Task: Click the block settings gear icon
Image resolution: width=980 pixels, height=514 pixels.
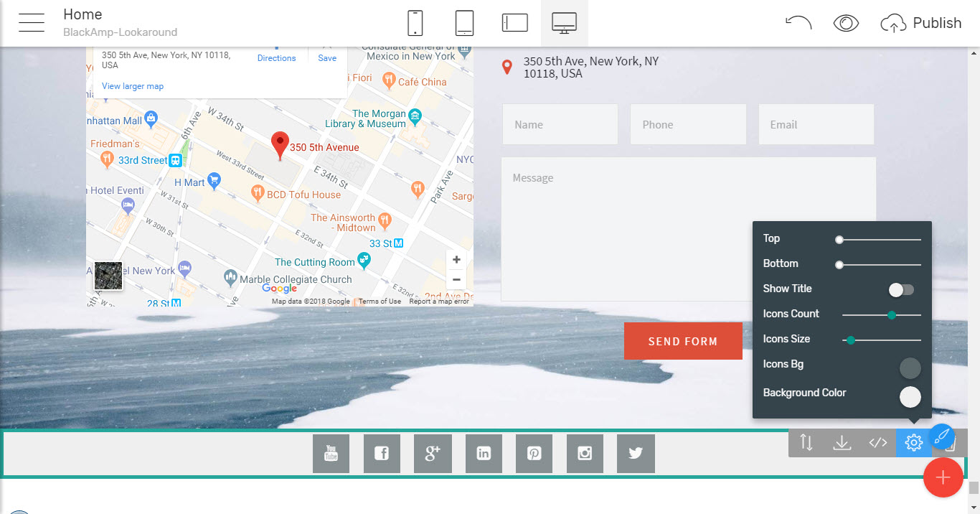Action: (x=913, y=443)
